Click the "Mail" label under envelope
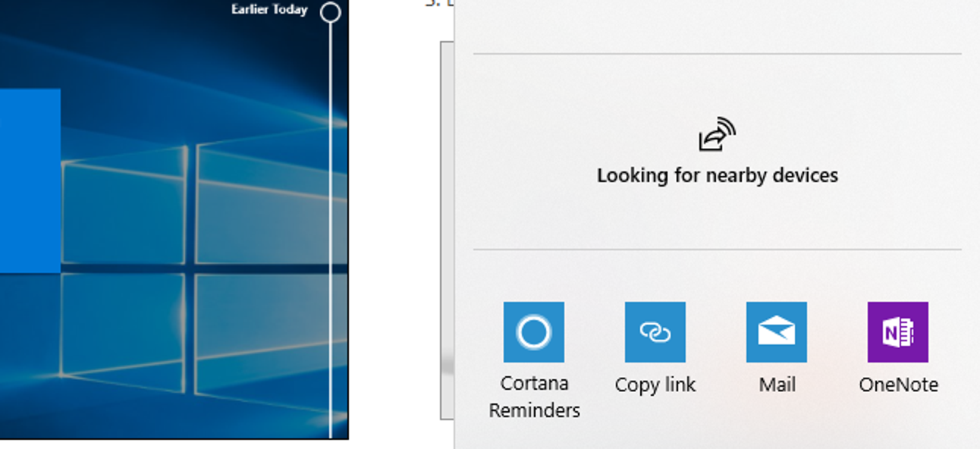 click(777, 385)
